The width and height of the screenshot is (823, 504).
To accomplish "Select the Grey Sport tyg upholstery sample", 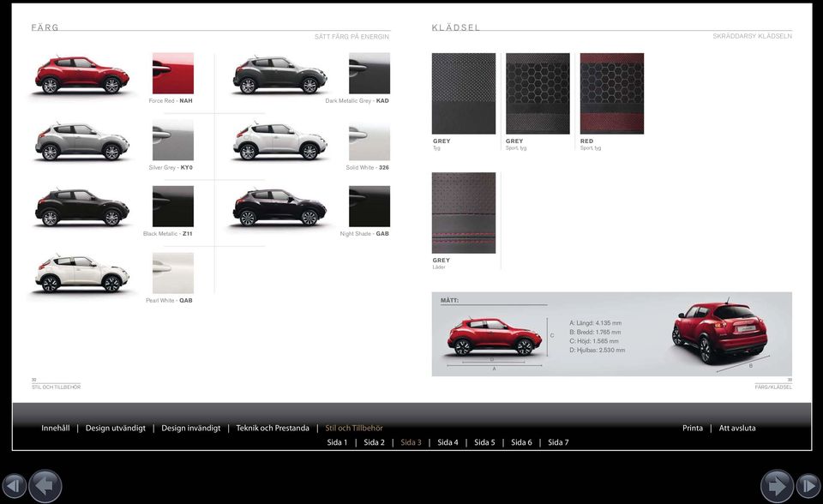I will click(x=538, y=93).
